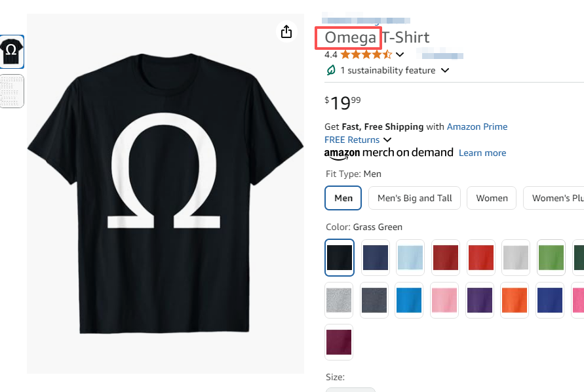
Task: Select the black omega shirt thumbnail
Action: coord(12,52)
